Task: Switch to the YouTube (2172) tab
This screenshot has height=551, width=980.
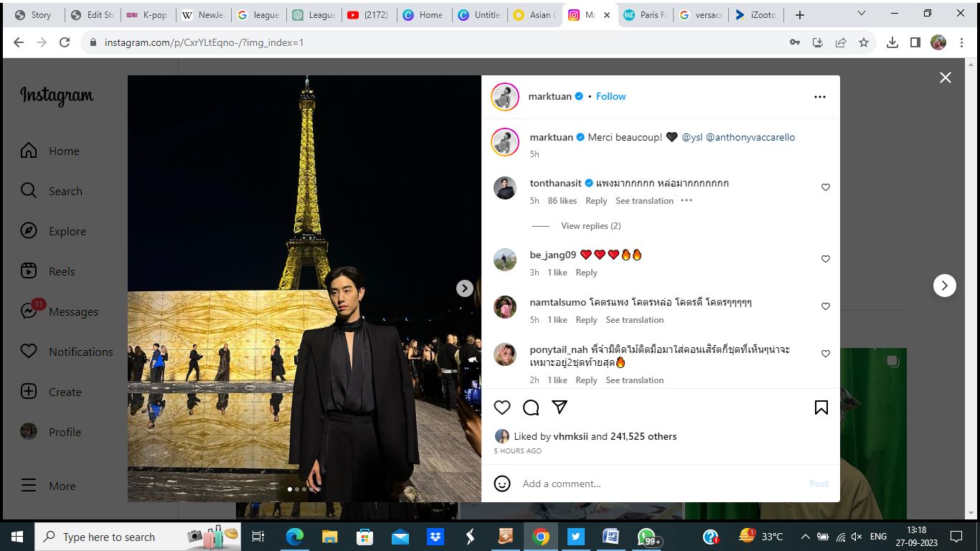Action: coord(368,14)
